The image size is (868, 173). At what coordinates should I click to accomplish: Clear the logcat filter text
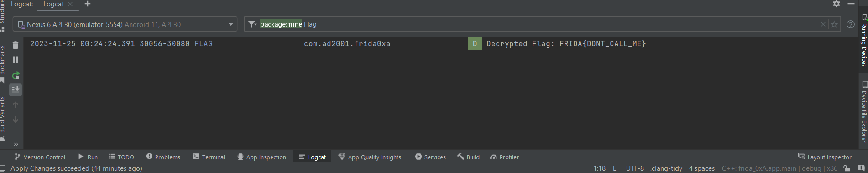(823, 24)
